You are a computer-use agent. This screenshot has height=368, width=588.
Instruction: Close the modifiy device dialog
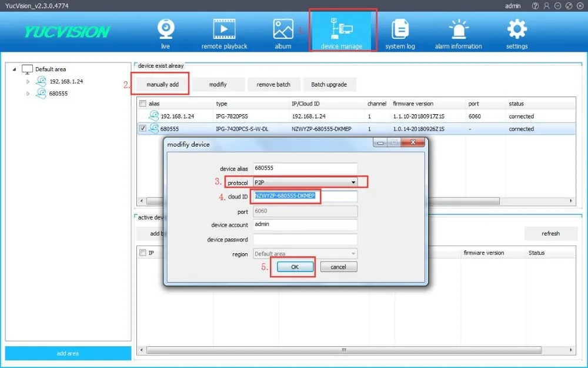pos(413,142)
